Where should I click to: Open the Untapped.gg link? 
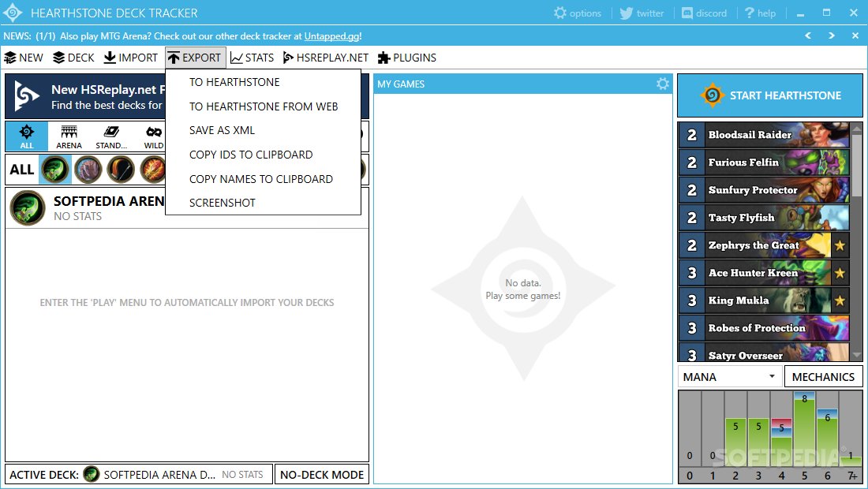[331, 36]
